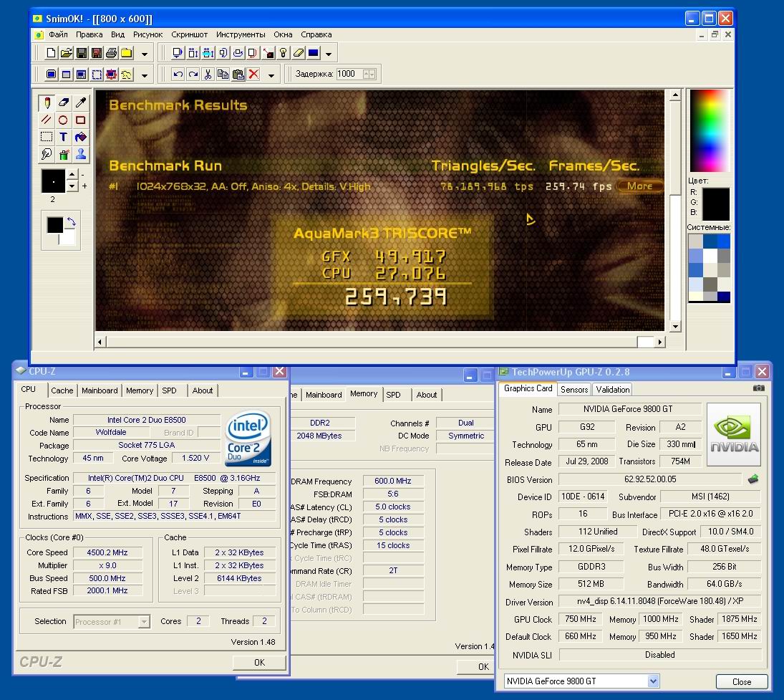
Task: Open the Правка menu
Action: click(89, 34)
